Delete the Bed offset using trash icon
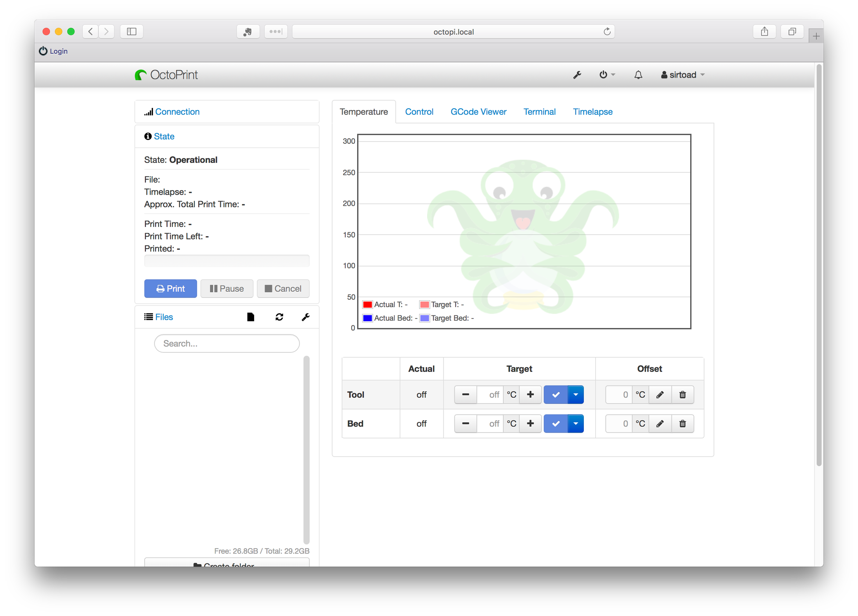This screenshot has height=616, width=858. coord(682,423)
